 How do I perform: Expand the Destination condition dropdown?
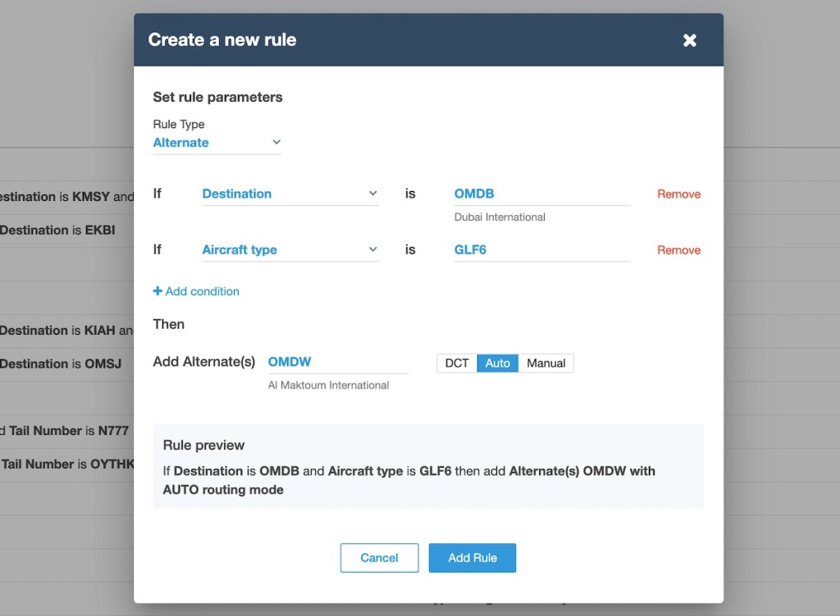click(x=290, y=194)
